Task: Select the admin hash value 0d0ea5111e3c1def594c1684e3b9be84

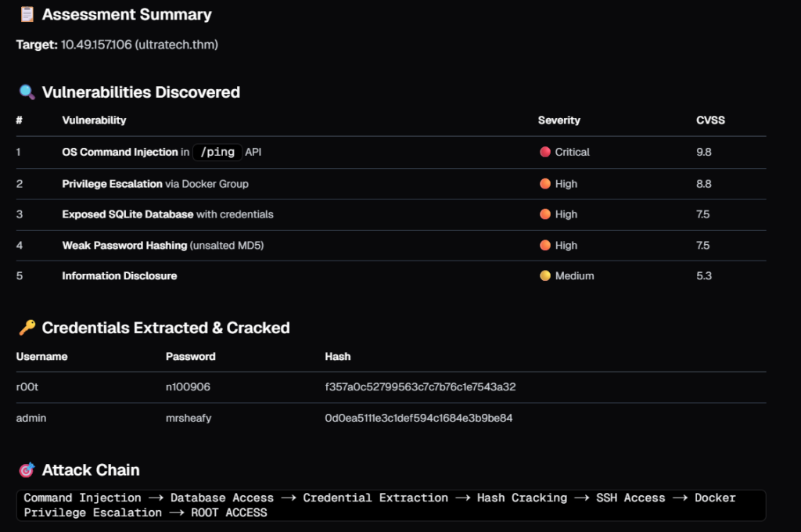Action: tap(418, 418)
